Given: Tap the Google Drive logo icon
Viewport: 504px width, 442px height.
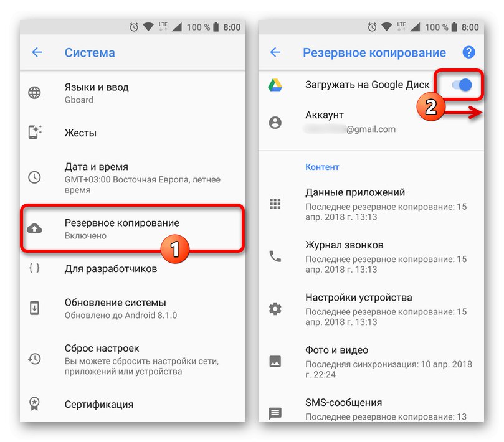Looking at the screenshot, I should pyautogui.click(x=275, y=85).
